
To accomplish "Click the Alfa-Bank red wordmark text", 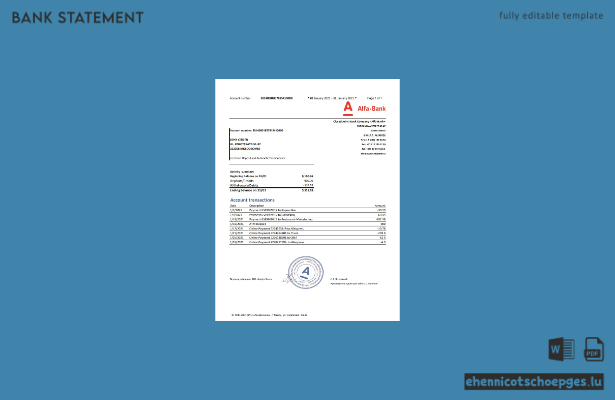I will 371,109.
